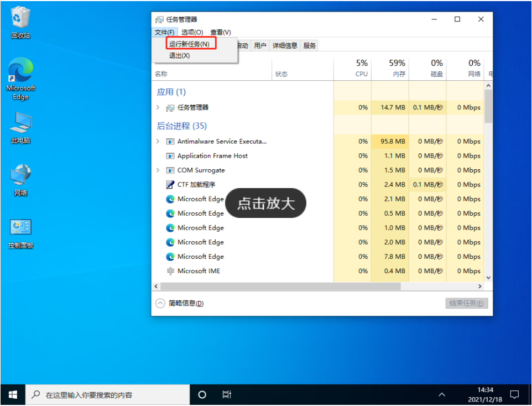
Task: Choose Exit from the File menu
Action: coord(179,55)
